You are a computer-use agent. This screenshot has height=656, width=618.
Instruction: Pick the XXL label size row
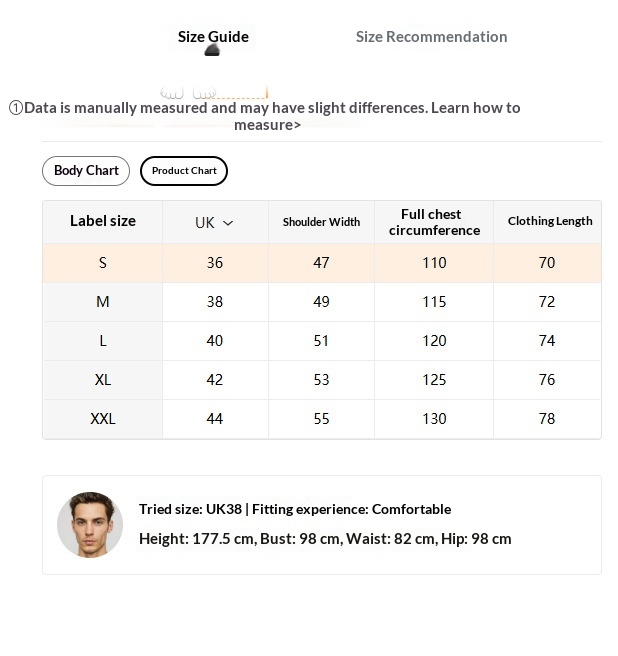point(322,419)
